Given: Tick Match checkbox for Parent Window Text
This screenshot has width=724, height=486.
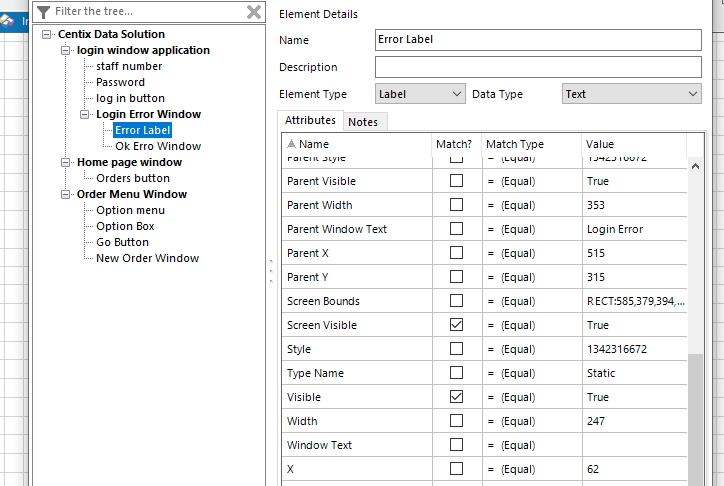Looking at the screenshot, I should pyautogui.click(x=456, y=229).
